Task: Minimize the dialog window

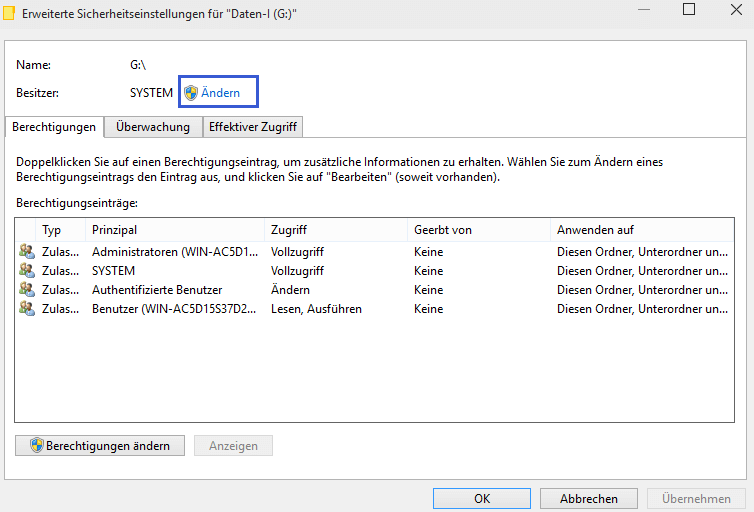Action: pos(644,9)
